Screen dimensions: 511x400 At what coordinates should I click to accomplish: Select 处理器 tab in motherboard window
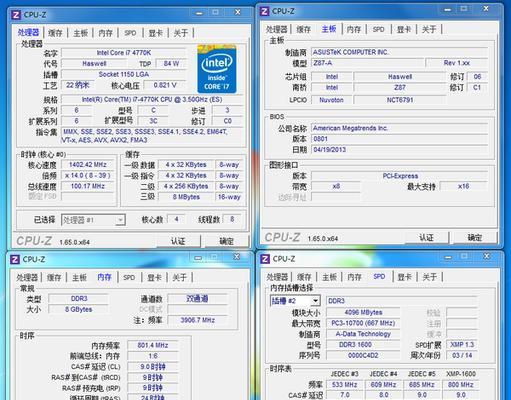point(276,29)
